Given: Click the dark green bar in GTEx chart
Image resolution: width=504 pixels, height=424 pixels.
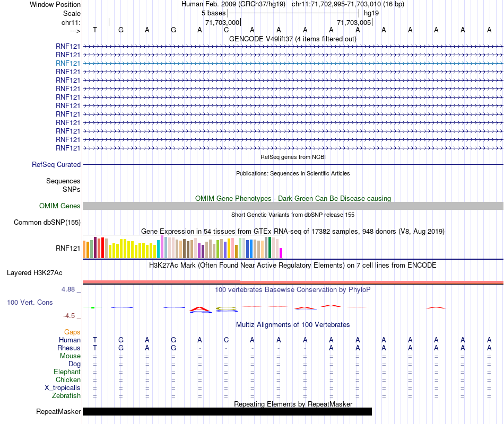Looking at the screenshot, I should tap(270, 248).
